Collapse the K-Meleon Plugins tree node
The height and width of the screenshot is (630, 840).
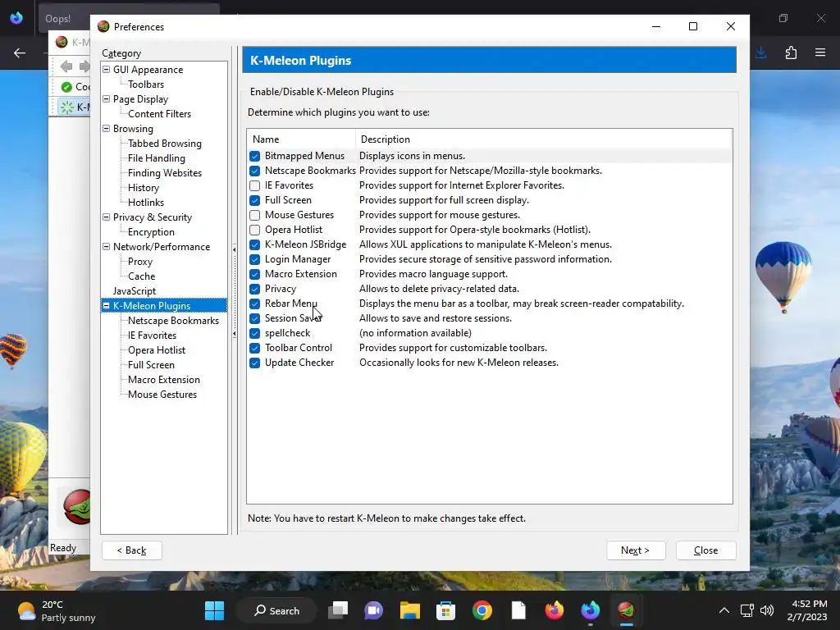[x=106, y=305]
